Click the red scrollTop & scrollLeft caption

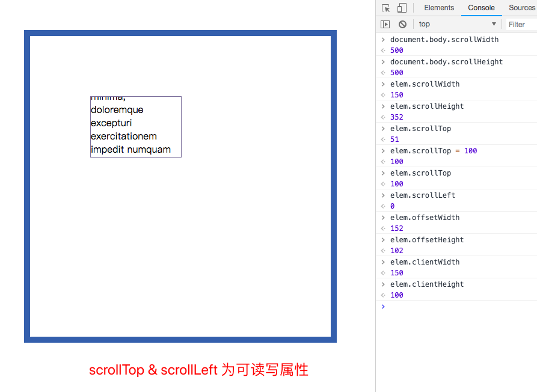click(198, 370)
